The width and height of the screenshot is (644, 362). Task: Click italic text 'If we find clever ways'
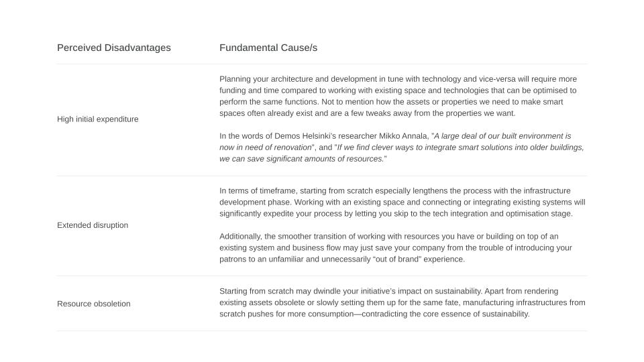click(402, 153)
